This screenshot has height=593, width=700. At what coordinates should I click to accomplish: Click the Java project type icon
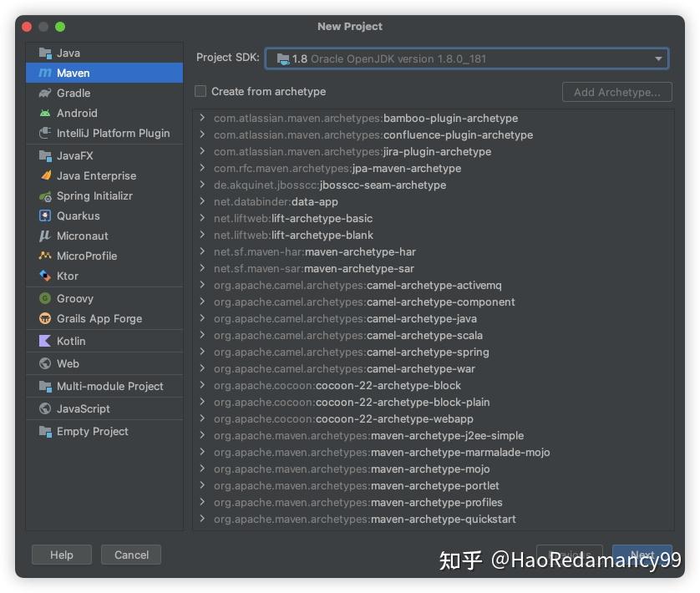[45, 53]
